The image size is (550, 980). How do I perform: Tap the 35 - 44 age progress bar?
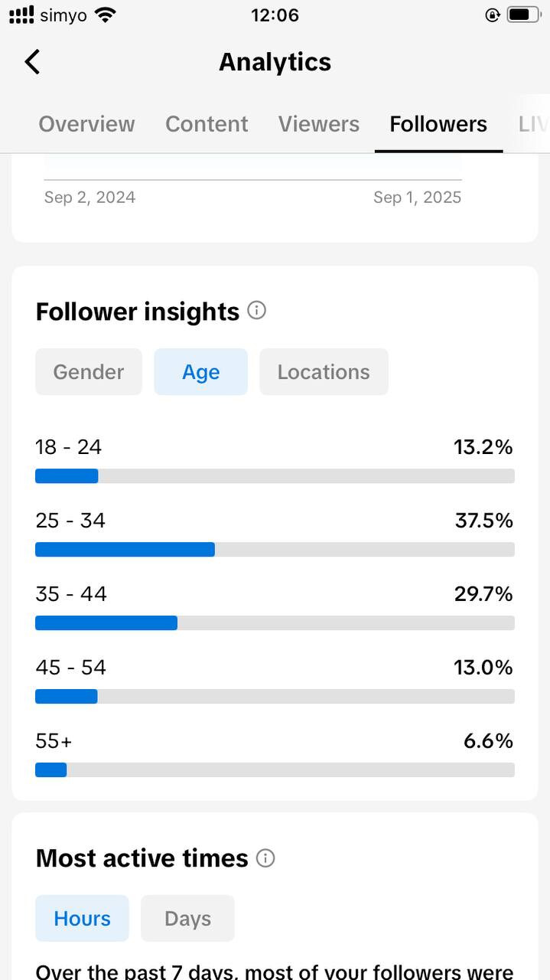[x=275, y=622]
